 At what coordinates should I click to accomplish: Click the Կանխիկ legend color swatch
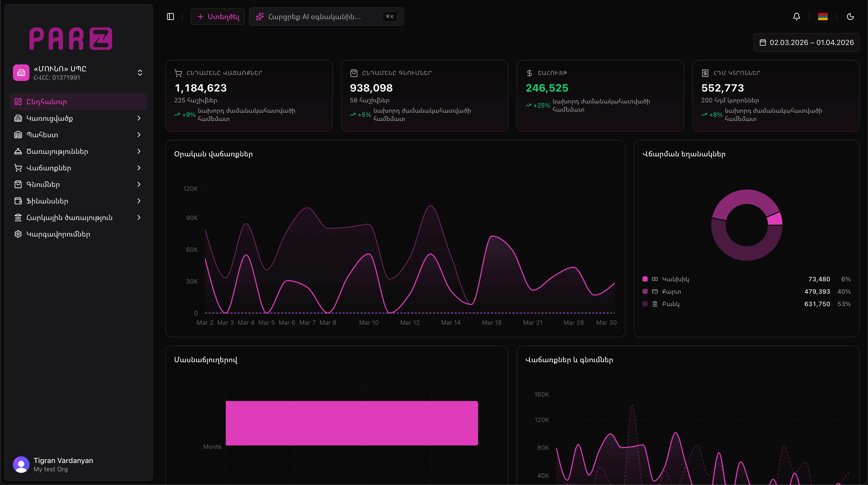click(645, 279)
